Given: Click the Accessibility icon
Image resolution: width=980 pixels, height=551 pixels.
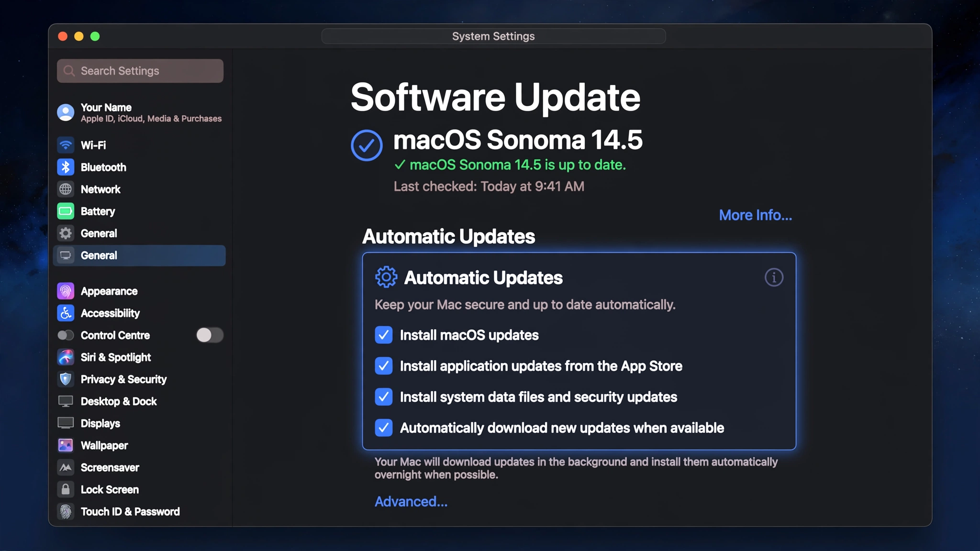Looking at the screenshot, I should (x=66, y=313).
